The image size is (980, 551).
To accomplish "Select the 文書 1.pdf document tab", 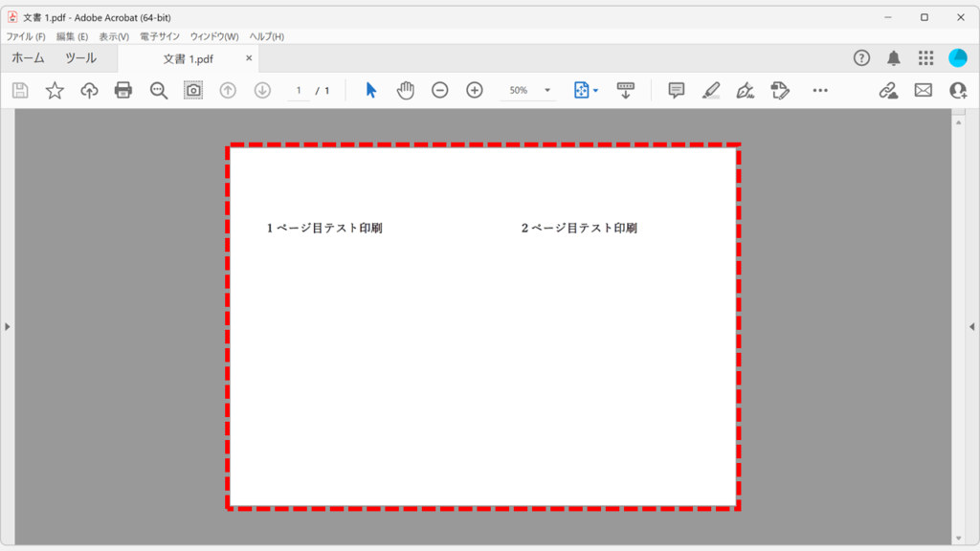I will point(188,58).
